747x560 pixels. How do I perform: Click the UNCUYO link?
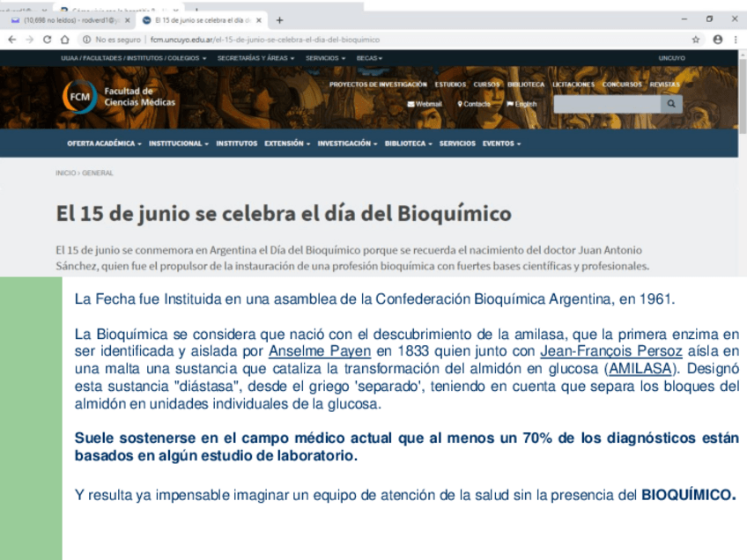click(672, 58)
